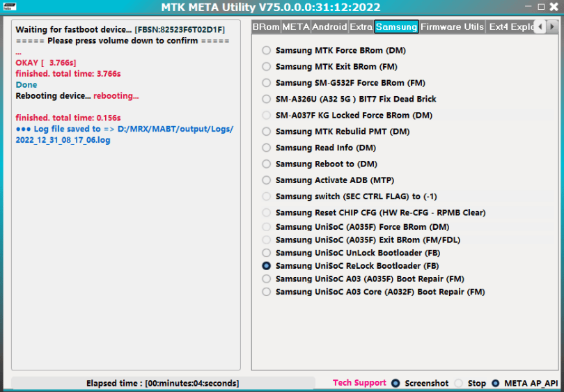Click the Tech Support link

359,383
